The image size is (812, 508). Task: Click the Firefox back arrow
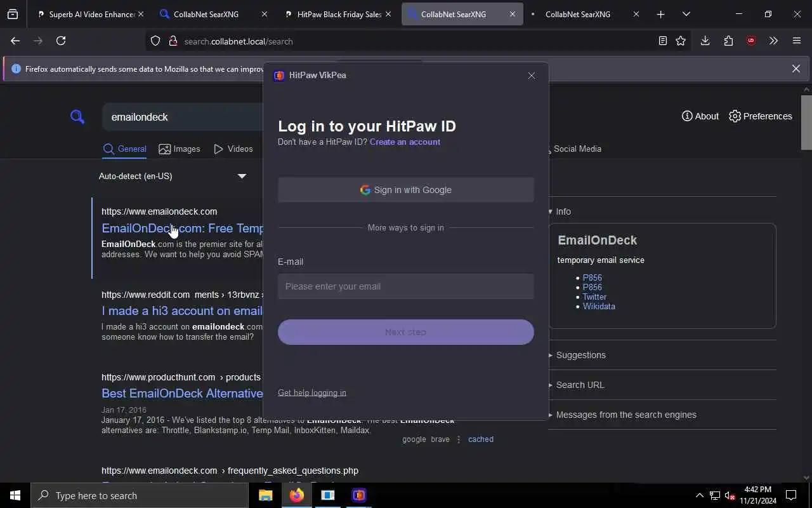coord(15,41)
